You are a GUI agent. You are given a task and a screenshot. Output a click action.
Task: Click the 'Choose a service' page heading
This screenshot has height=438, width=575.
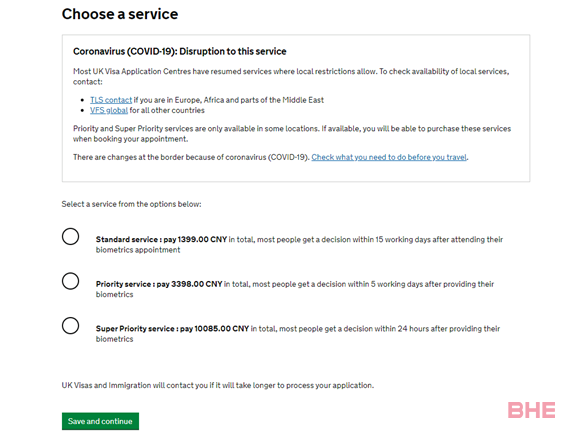coord(120,14)
